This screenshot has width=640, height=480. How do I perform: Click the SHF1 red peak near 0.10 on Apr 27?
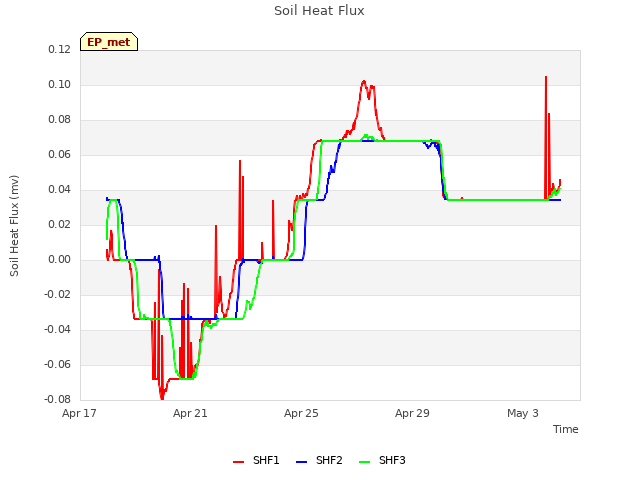364,81
